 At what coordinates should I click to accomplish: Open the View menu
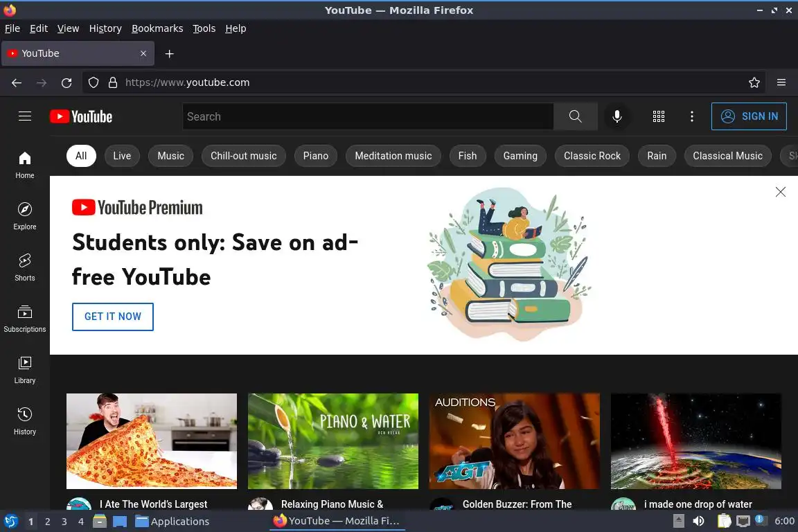[68, 28]
